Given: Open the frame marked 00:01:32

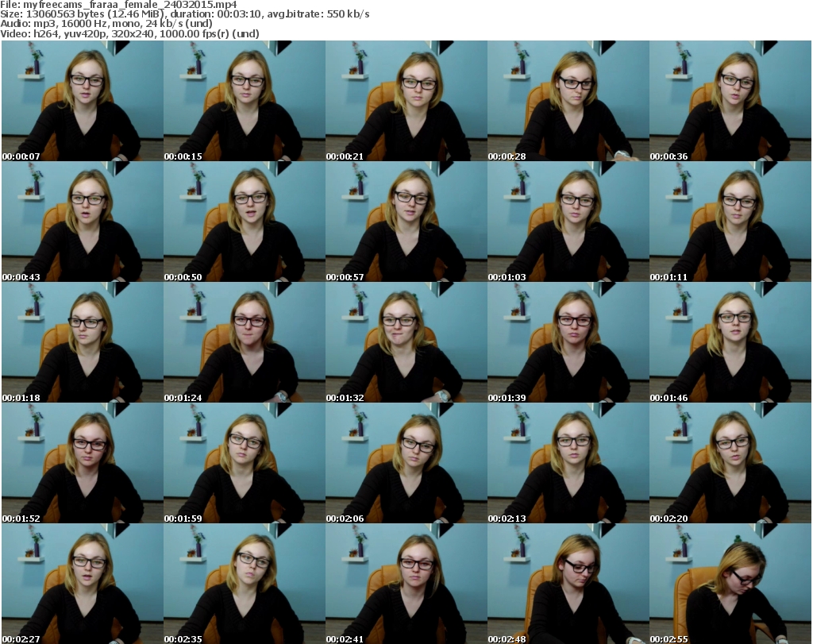Looking at the screenshot, I should tap(406, 343).
